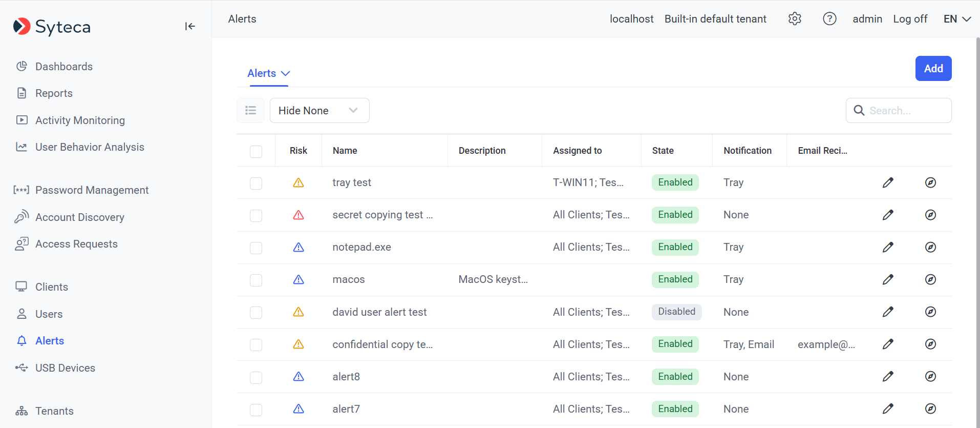Click compass icon for david user alert test
980x428 pixels.
(930, 312)
